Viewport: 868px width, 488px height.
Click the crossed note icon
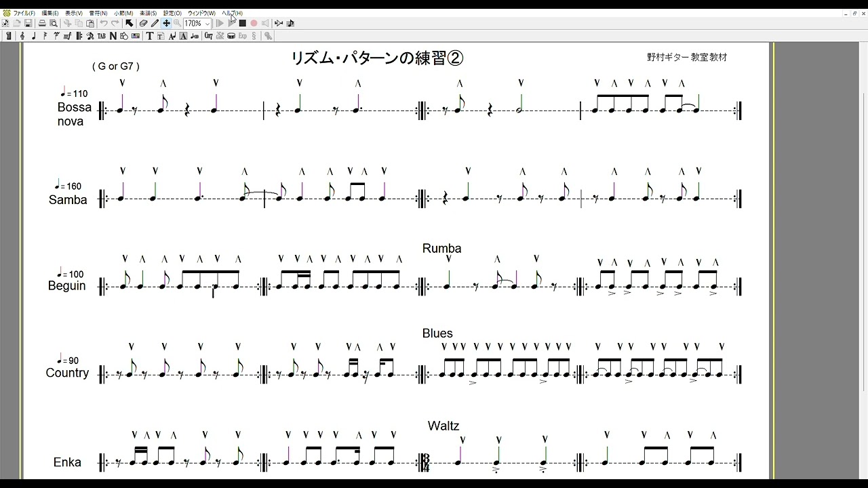coord(90,36)
